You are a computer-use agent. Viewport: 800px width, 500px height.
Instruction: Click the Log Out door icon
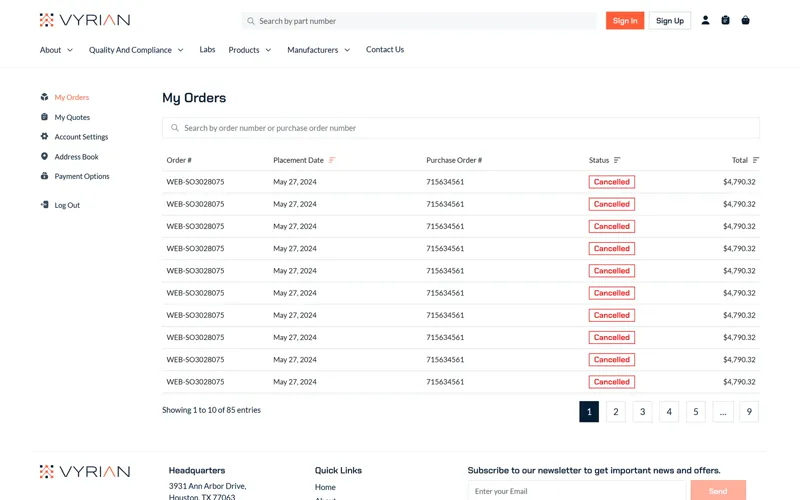44,205
